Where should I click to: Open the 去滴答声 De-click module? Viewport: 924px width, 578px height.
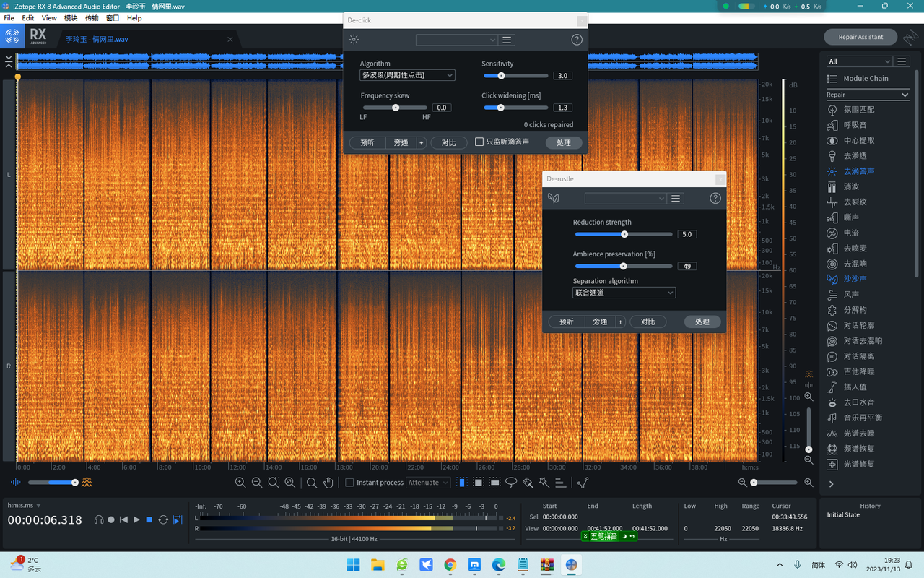[859, 171]
